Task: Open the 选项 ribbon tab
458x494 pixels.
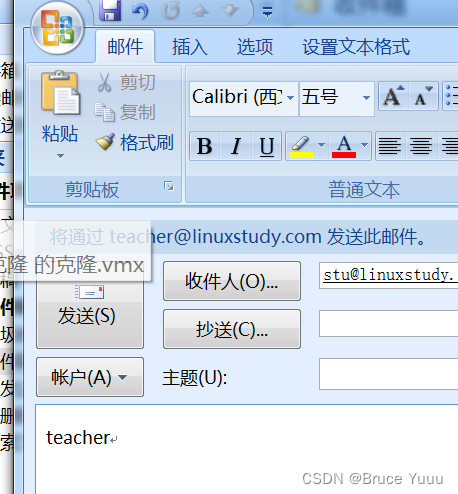Action: (x=255, y=46)
